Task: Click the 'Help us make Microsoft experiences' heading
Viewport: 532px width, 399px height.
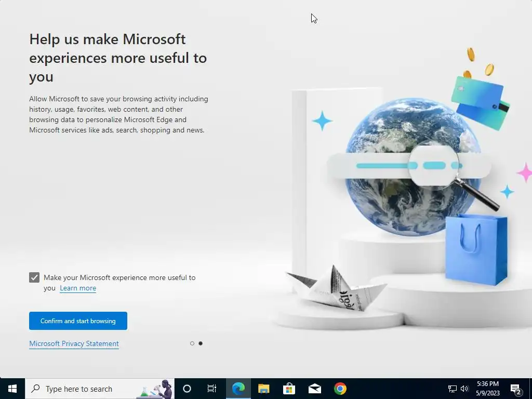Action: tap(118, 58)
